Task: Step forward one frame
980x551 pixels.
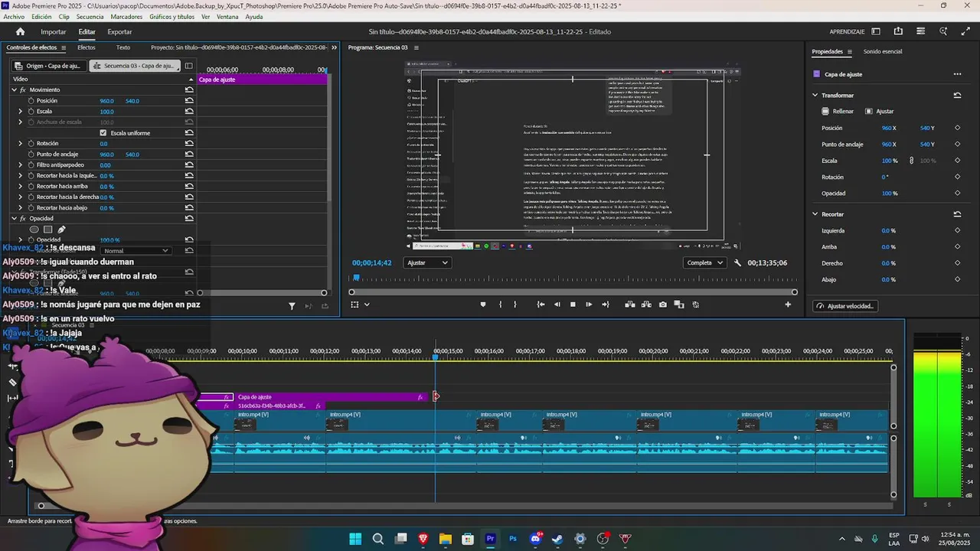Action: click(x=589, y=305)
